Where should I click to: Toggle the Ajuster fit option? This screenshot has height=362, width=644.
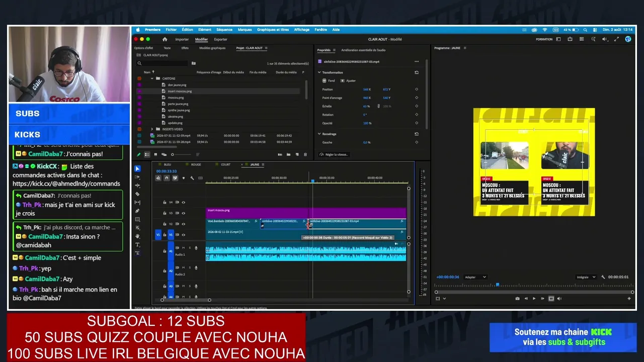tap(348, 80)
